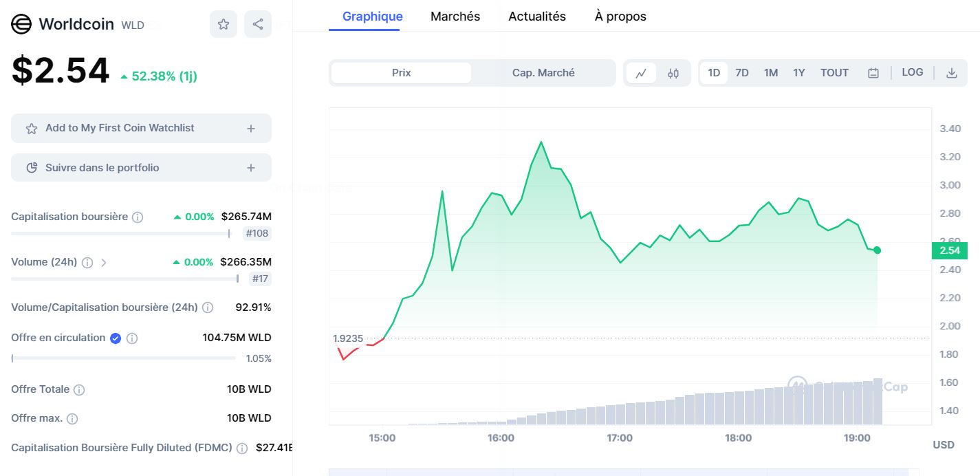Open the Actualités tab

coord(536,16)
